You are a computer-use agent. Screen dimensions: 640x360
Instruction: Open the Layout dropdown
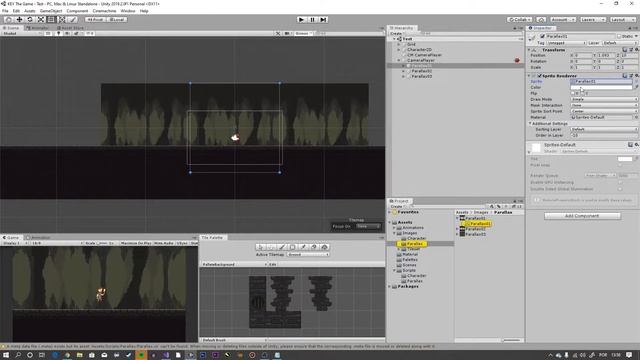pos(622,19)
